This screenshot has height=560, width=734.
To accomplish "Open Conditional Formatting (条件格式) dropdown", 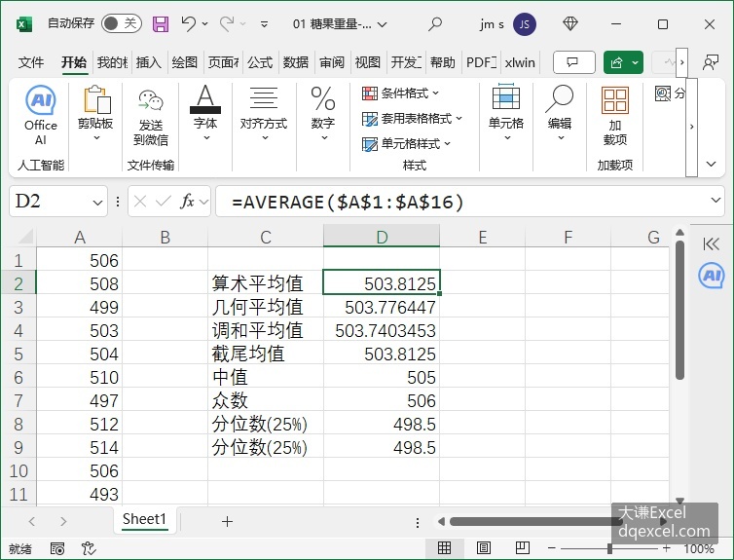I will pyautogui.click(x=401, y=93).
